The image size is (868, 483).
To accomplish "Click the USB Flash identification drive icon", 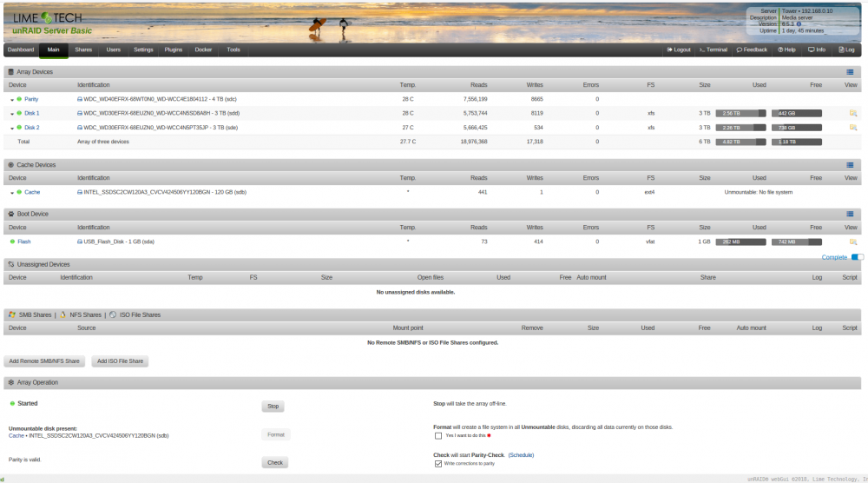I will point(80,241).
